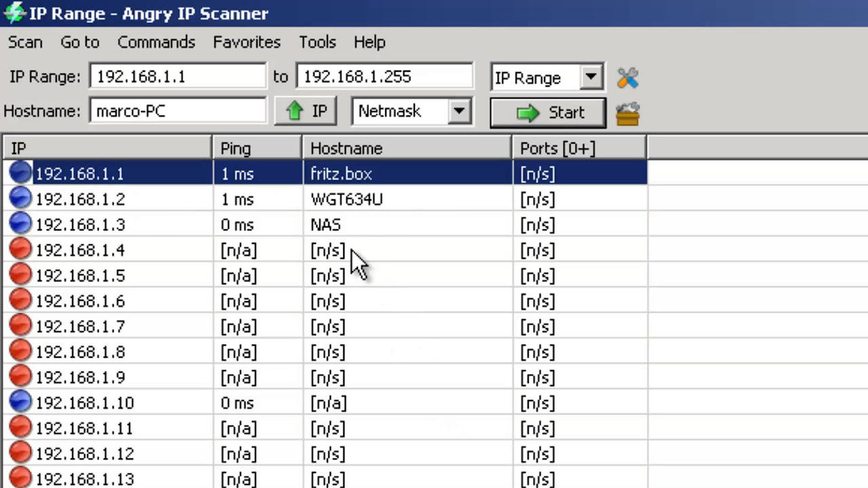Click the red status icon for 192.168.1.7
Viewport: 868px width, 488px height.
point(20,326)
